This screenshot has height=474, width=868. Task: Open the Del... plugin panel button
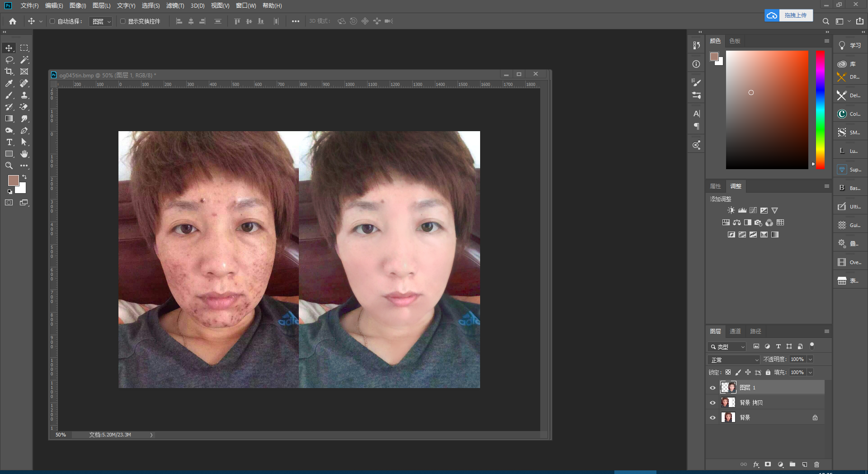point(850,95)
